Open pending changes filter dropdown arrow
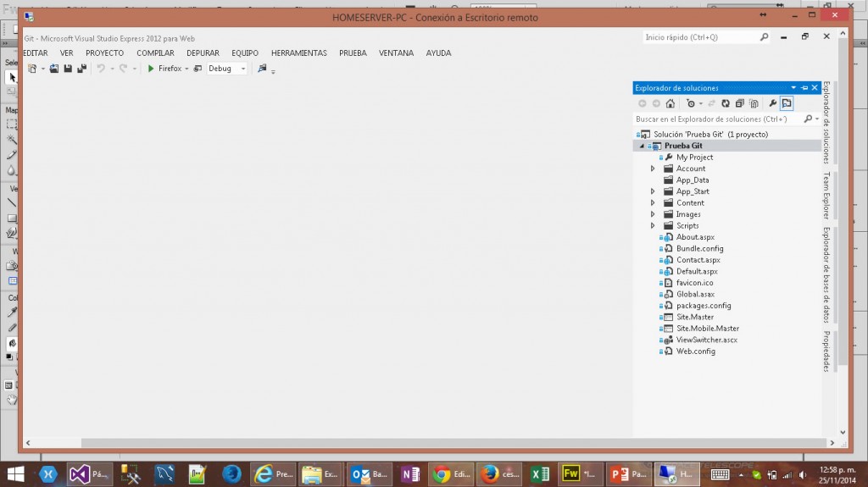The image size is (868, 487). pos(701,103)
